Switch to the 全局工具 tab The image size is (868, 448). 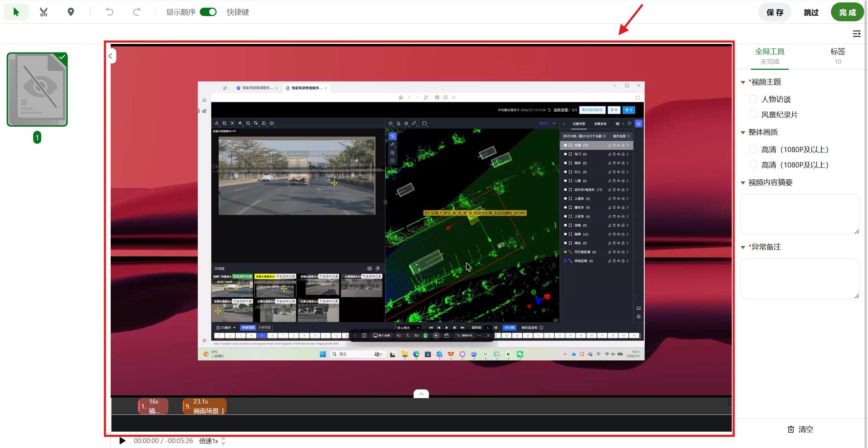769,56
